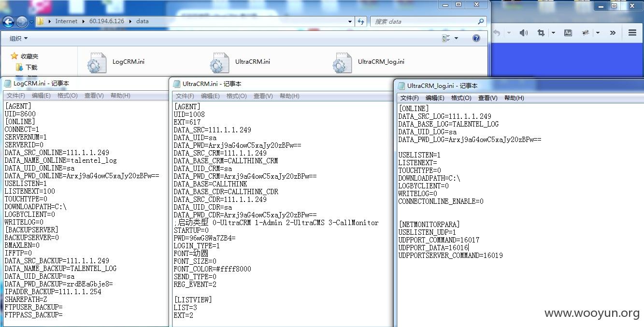Click the line UDPPORTSERVER_COMMAND=16019
644x327 pixels.
[x=450, y=256]
